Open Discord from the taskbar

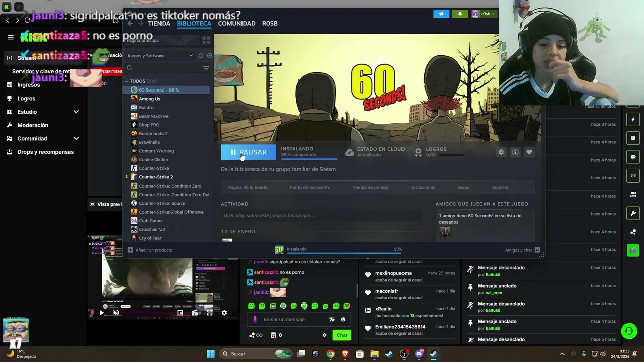coord(419,354)
